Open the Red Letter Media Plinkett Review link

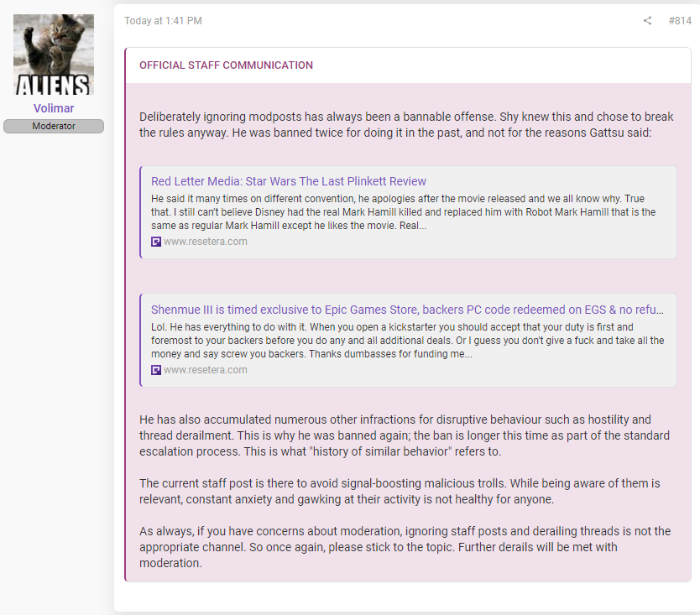[x=289, y=181]
